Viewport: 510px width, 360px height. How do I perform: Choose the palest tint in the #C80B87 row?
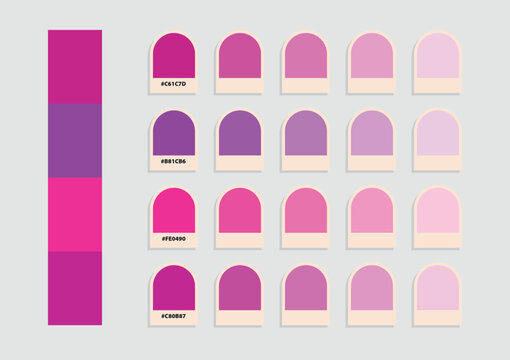coord(438,287)
